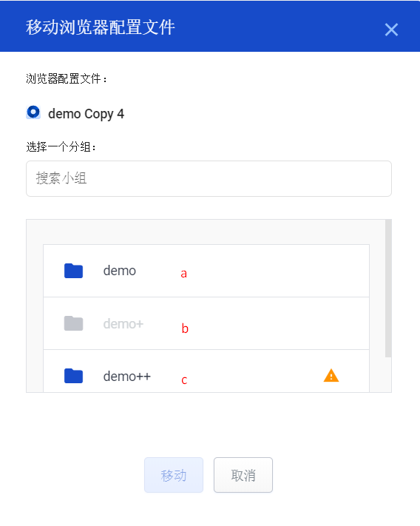The height and width of the screenshot is (526, 420).
Task: Click the 选择一个分组 label
Action: pyautogui.click(x=61, y=147)
